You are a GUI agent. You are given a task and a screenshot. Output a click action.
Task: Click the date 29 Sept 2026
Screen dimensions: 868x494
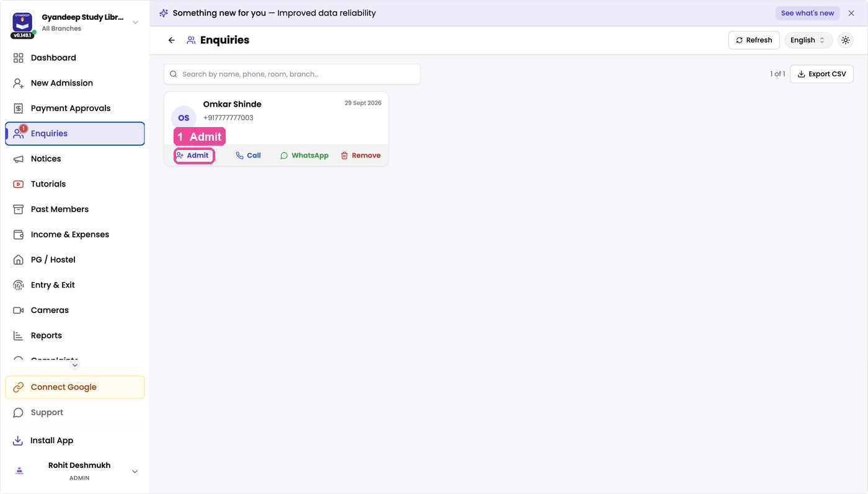click(363, 103)
